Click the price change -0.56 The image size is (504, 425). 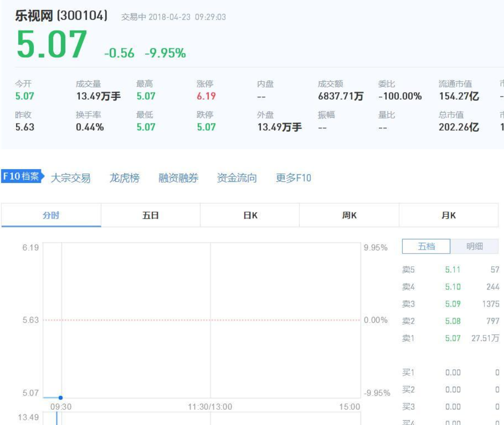coord(119,53)
